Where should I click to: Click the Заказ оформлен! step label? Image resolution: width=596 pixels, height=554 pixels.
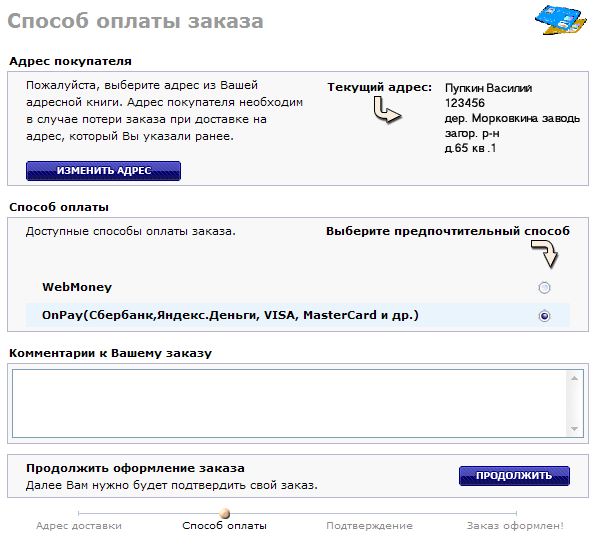pos(515,526)
